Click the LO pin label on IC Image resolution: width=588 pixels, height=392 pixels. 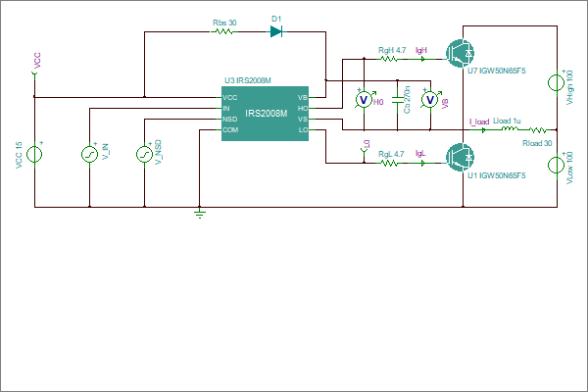(303, 130)
